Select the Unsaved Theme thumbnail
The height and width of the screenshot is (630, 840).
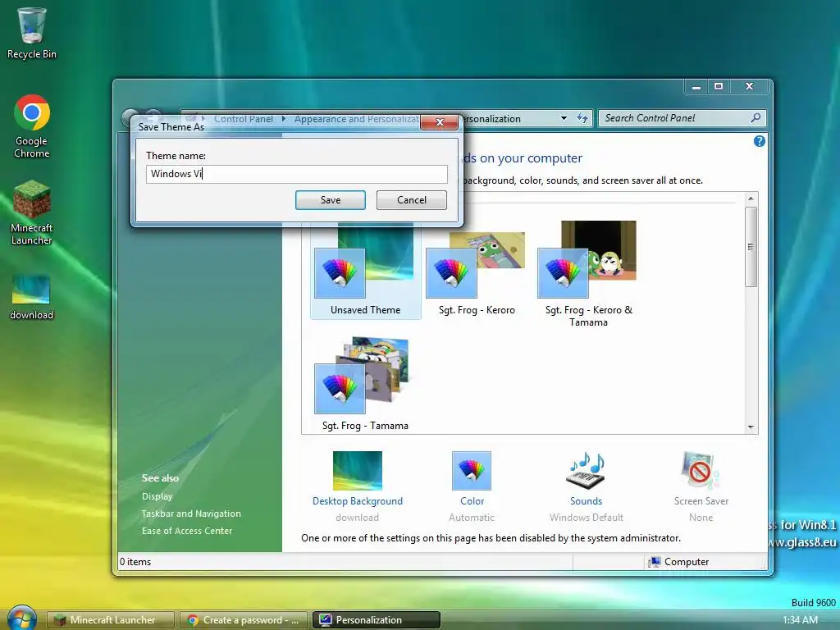pos(365,271)
